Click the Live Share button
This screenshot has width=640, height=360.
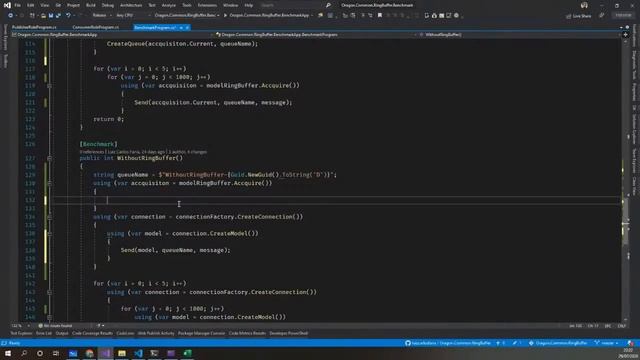(578, 16)
